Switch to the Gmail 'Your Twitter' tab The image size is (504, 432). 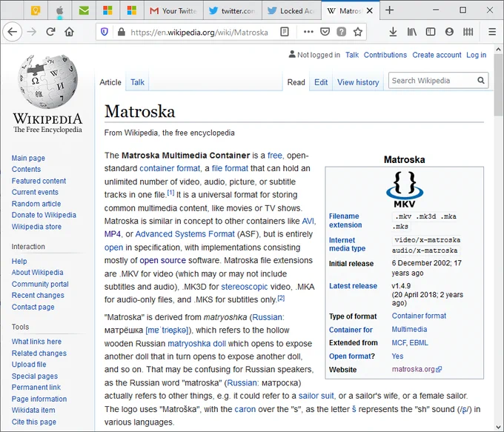click(173, 10)
